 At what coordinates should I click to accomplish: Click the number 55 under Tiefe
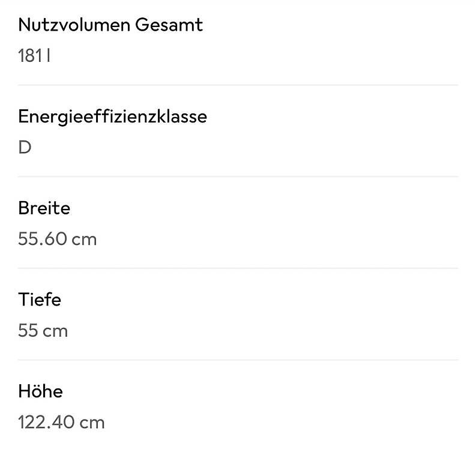point(28,331)
